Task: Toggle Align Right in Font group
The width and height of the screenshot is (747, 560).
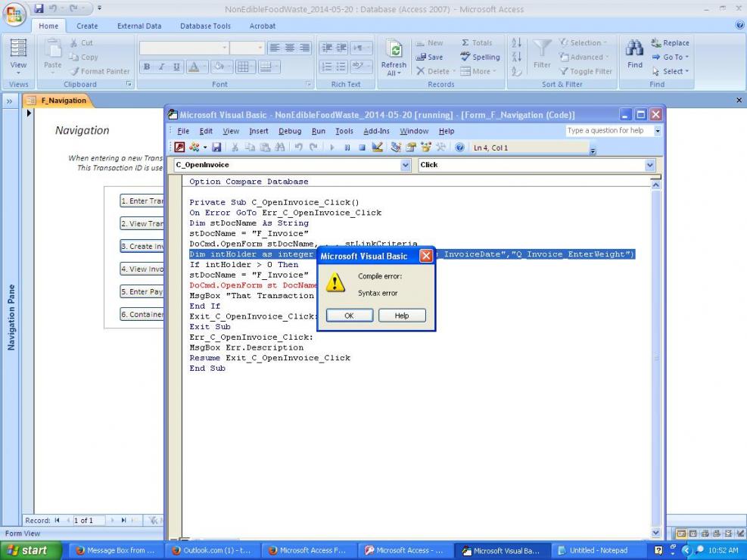Action: 304,48
